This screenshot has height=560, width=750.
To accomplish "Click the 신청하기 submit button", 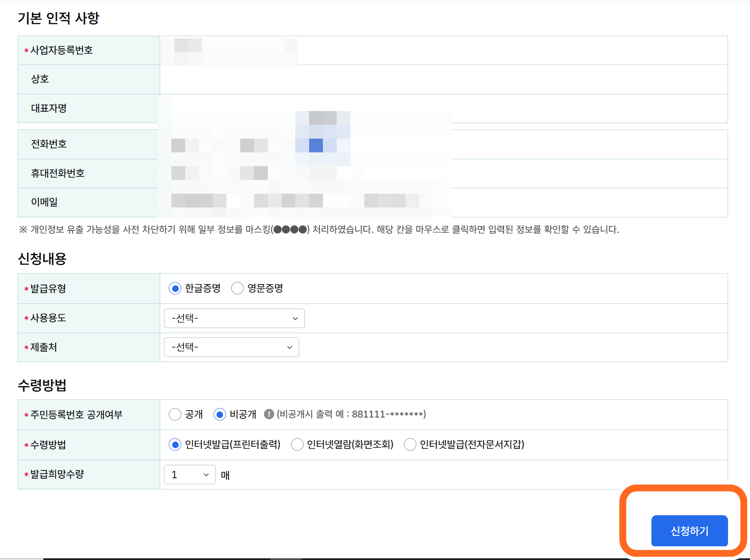I will 689,531.
